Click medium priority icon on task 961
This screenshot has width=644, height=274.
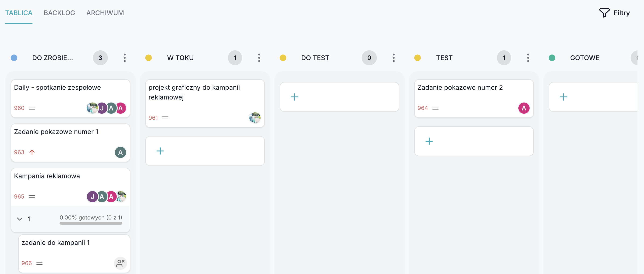coord(165,118)
